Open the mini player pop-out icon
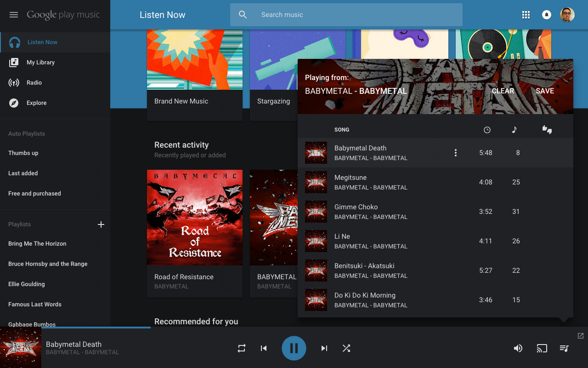Screen dimensions: 588x368 (581, 336)
